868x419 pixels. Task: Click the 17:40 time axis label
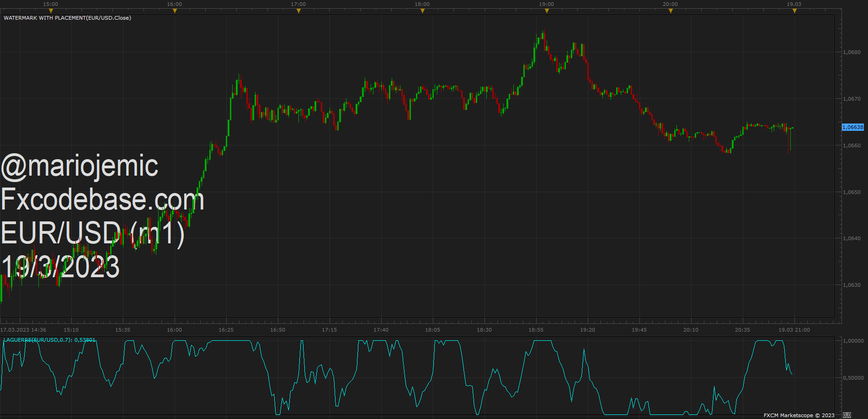pos(381,330)
